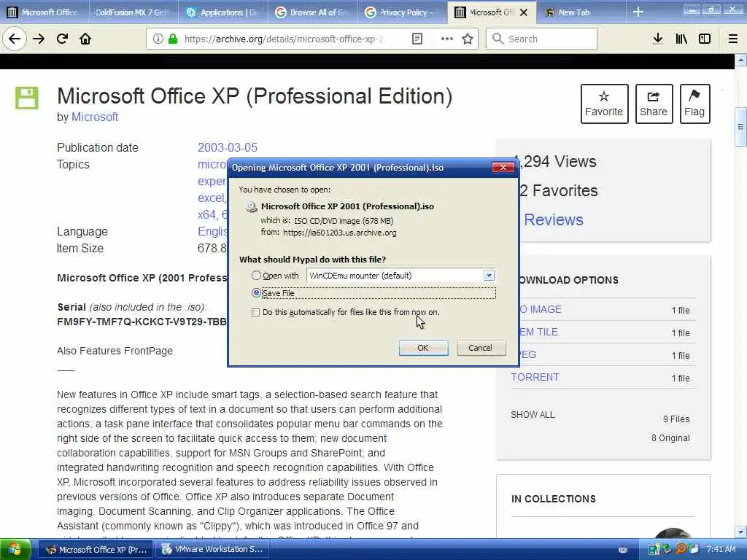This screenshot has width=747, height=560.
Task: Switch to the Applications tab
Action: coord(223,12)
